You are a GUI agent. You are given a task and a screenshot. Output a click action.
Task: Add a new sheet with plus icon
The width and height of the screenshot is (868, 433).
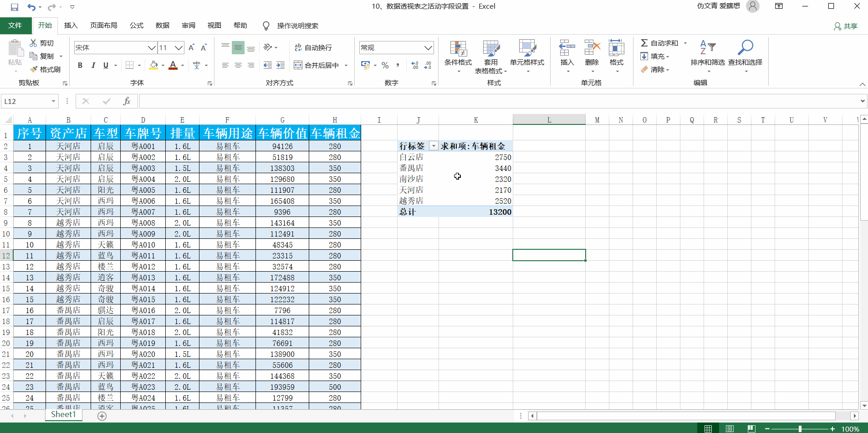[102, 416]
